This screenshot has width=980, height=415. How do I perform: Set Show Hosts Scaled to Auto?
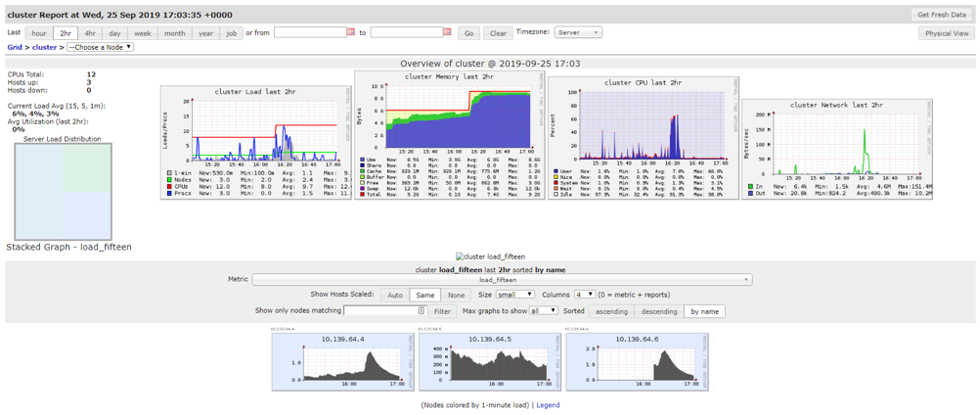[395, 295]
